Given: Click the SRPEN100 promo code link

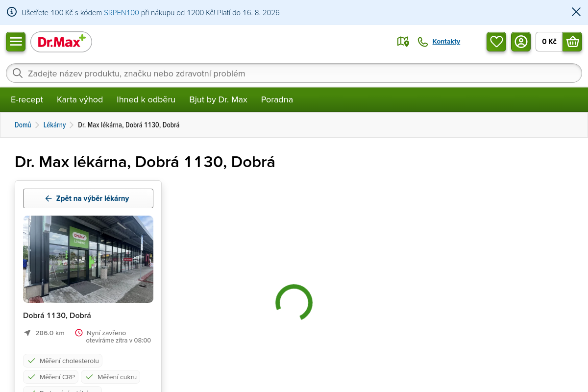Looking at the screenshot, I should pyautogui.click(x=122, y=12).
